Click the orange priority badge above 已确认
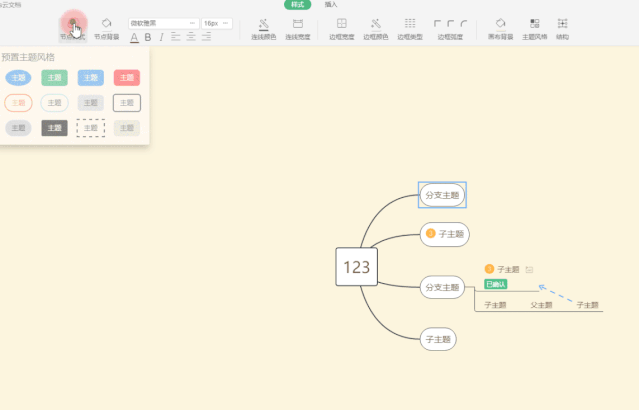 [489, 269]
